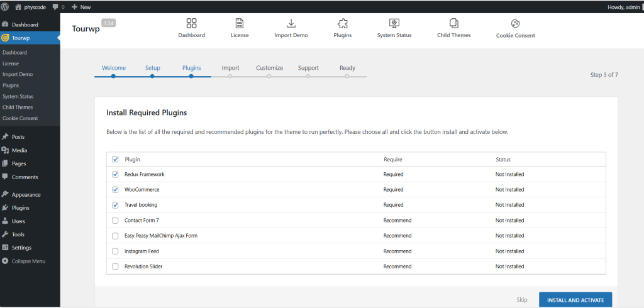644x308 pixels.
Task: Click the License document icon
Action: [240, 23]
